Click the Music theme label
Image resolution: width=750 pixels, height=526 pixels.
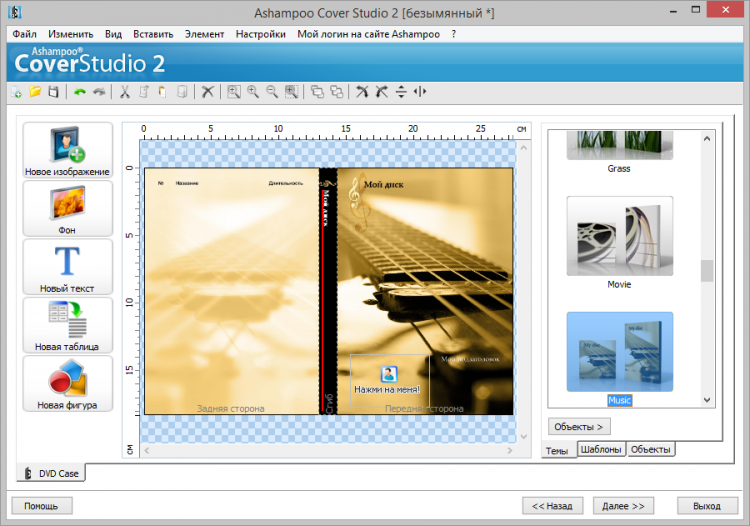pos(619,400)
